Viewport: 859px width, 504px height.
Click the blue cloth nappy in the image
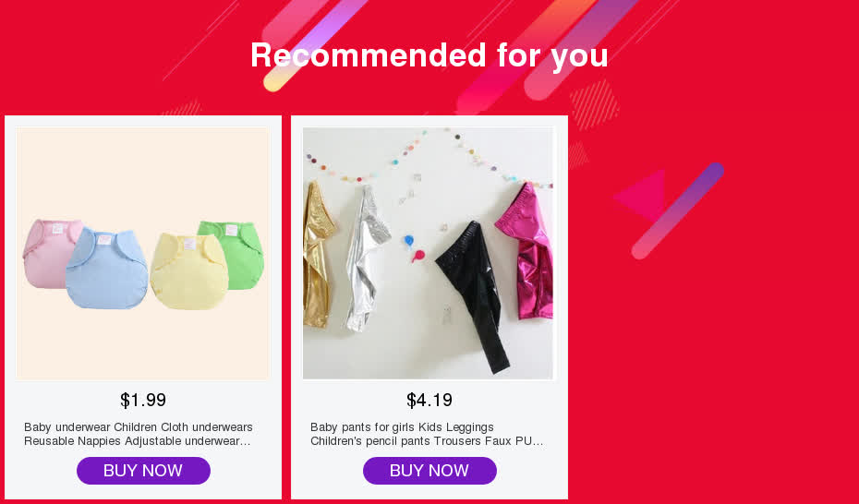click(107, 268)
